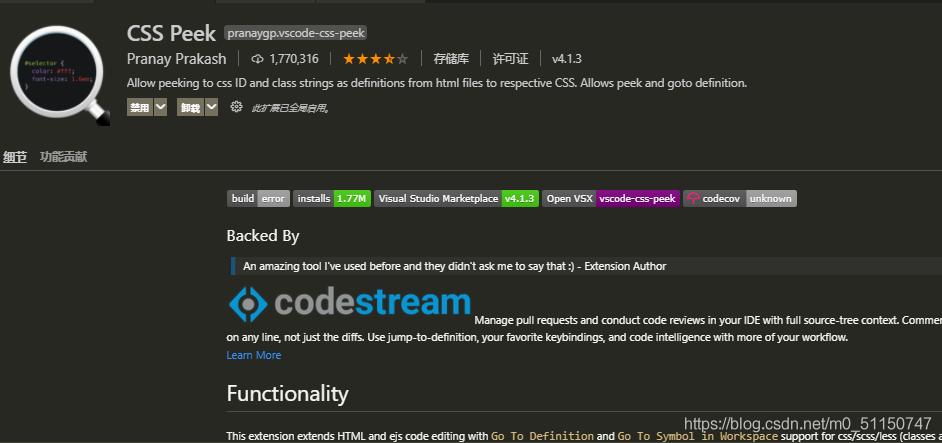Image resolution: width=942 pixels, height=443 pixels.
Task: Click the star rating of the extension
Action: (375, 59)
